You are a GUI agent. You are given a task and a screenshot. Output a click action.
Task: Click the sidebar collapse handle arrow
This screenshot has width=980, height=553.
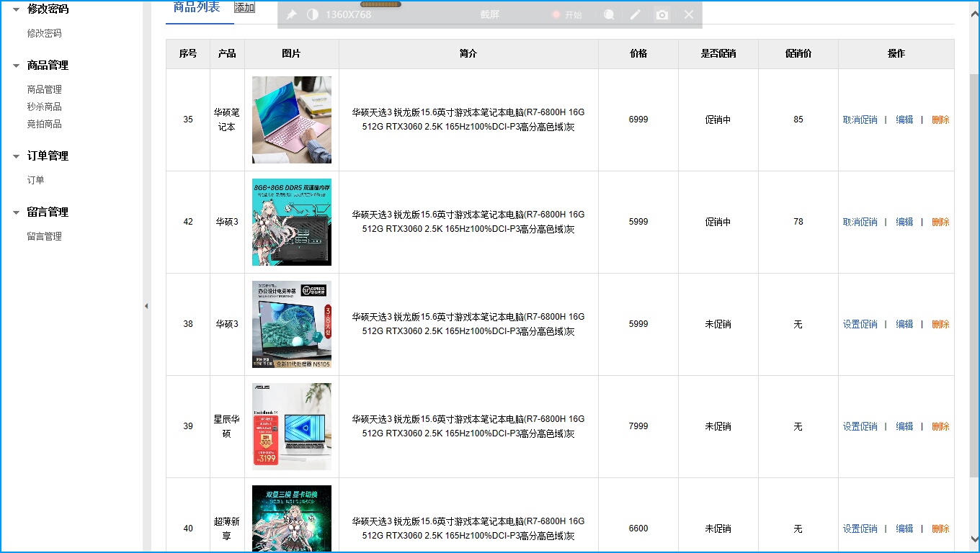click(146, 306)
